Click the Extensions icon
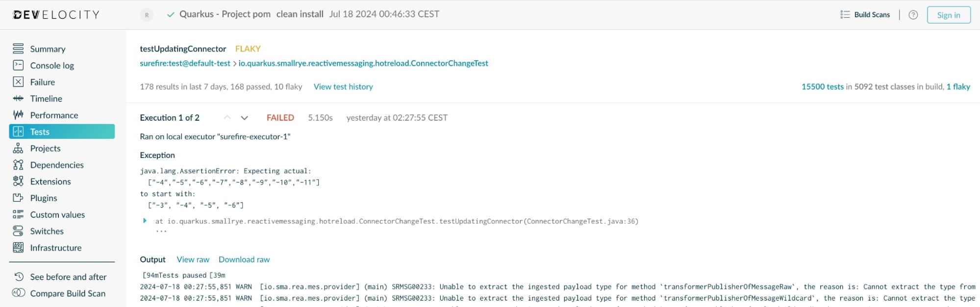The image size is (980, 307). coord(18,181)
